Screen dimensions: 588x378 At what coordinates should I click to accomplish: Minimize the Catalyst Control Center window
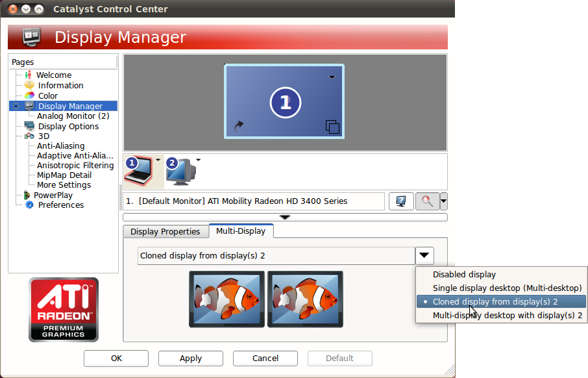click(x=26, y=8)
